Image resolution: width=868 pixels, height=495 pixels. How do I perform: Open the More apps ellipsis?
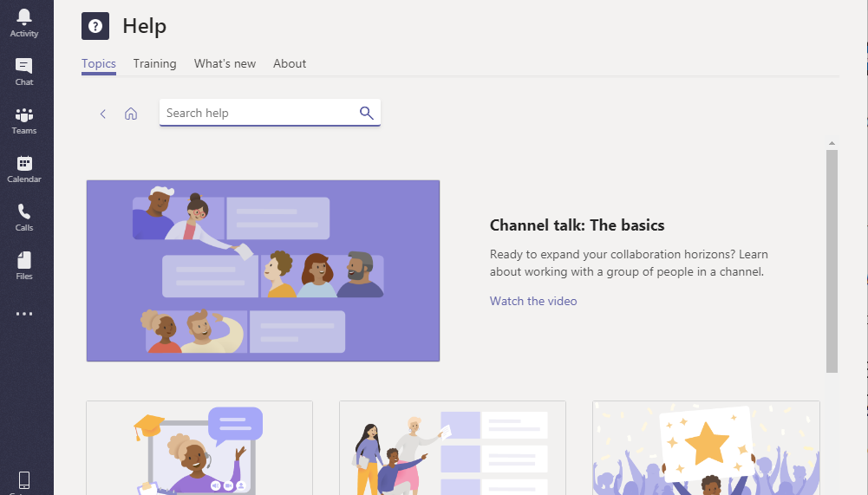23,314
